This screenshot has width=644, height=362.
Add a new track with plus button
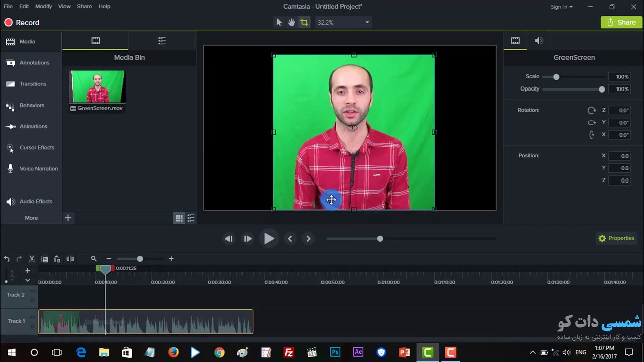click(x=28, y=270)
